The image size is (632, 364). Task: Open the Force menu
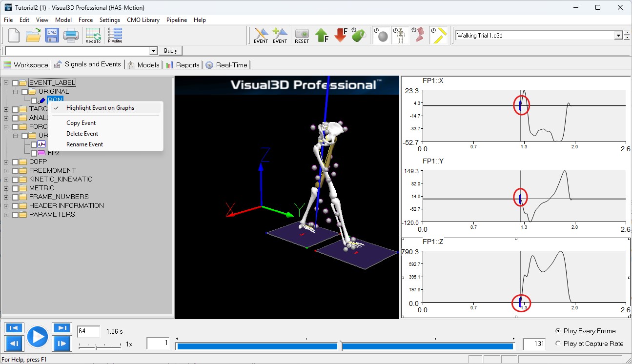click(x=85, y=20)
